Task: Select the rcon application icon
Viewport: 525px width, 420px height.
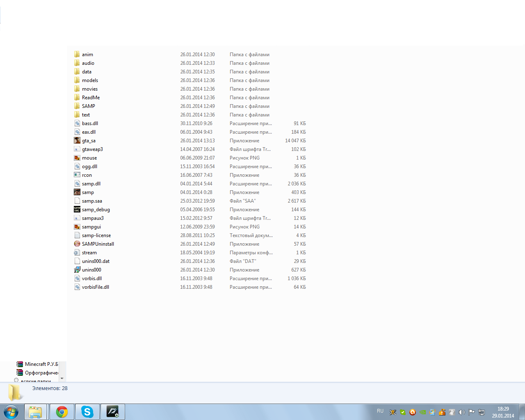Action: 77,175
